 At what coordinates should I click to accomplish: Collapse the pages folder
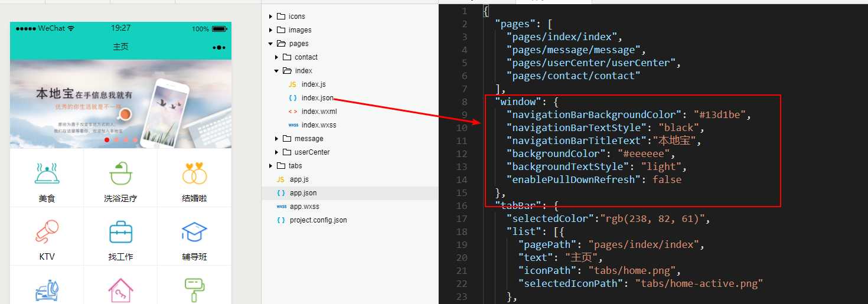[x=271, y=44]
